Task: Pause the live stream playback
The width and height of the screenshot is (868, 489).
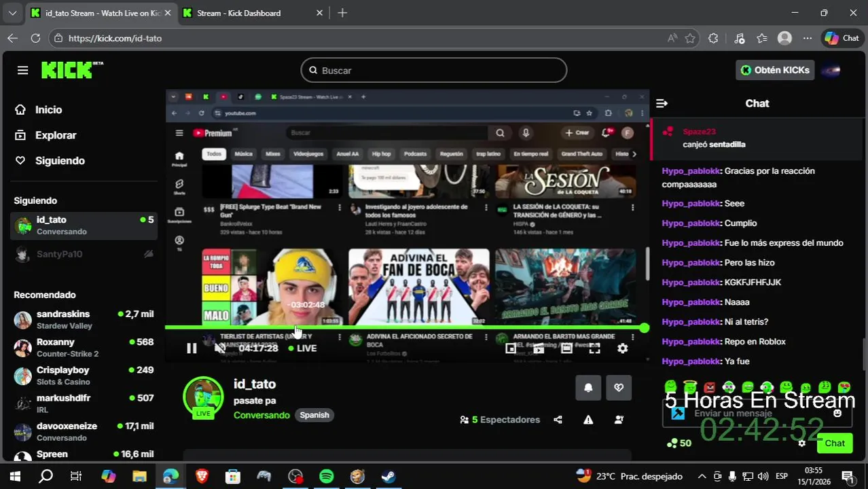Action: tap(192, 348)
